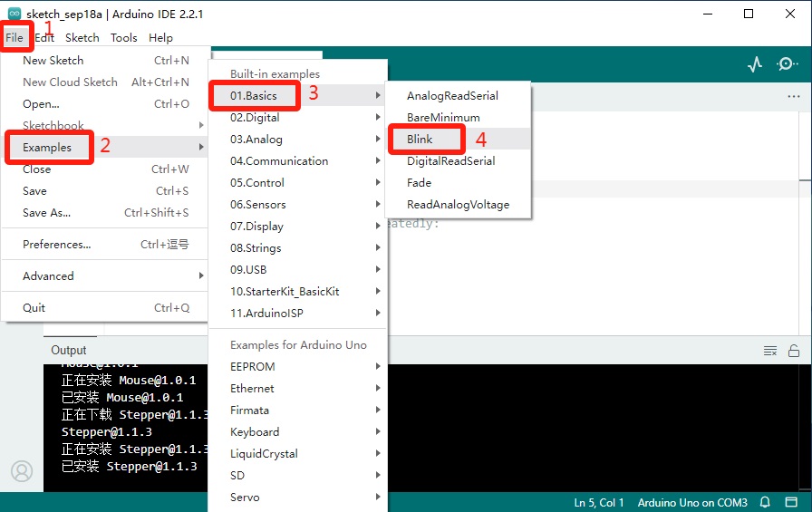
Task: Choose New Sketch from File menu
Action: tap(105, 61)
